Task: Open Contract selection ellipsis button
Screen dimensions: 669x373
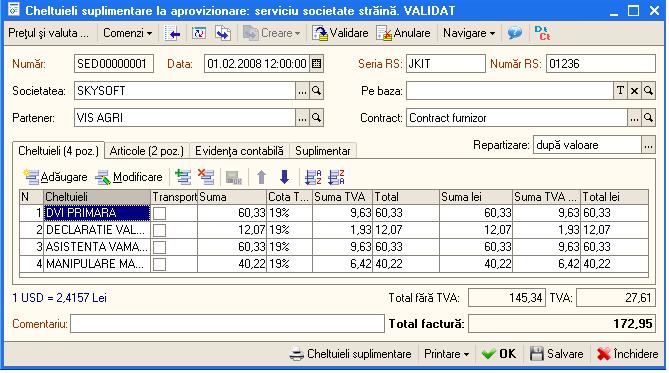Action: tap(634, 118)
